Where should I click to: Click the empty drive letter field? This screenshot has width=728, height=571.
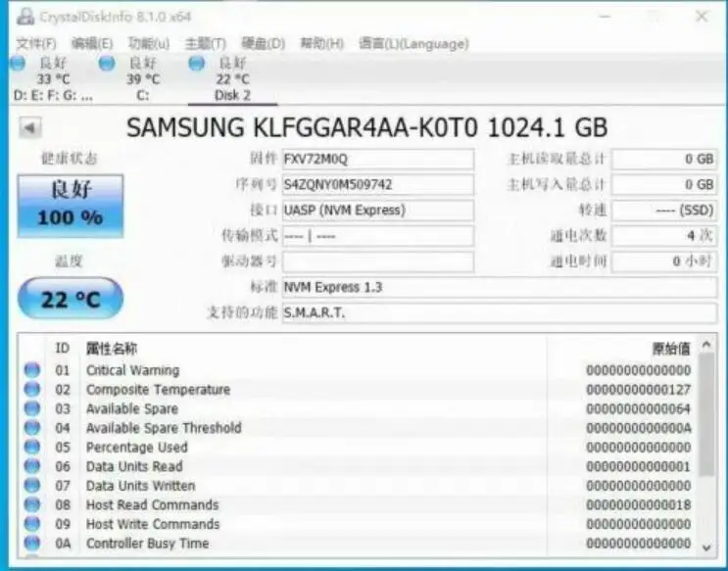[x=378, y=262]
